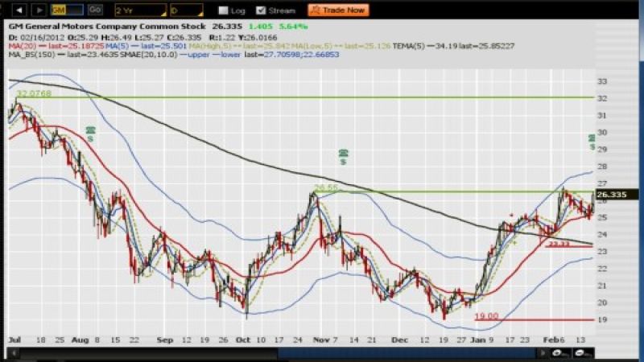Click the Go button
The image size is (644, 362).
[x=95, y=10]
